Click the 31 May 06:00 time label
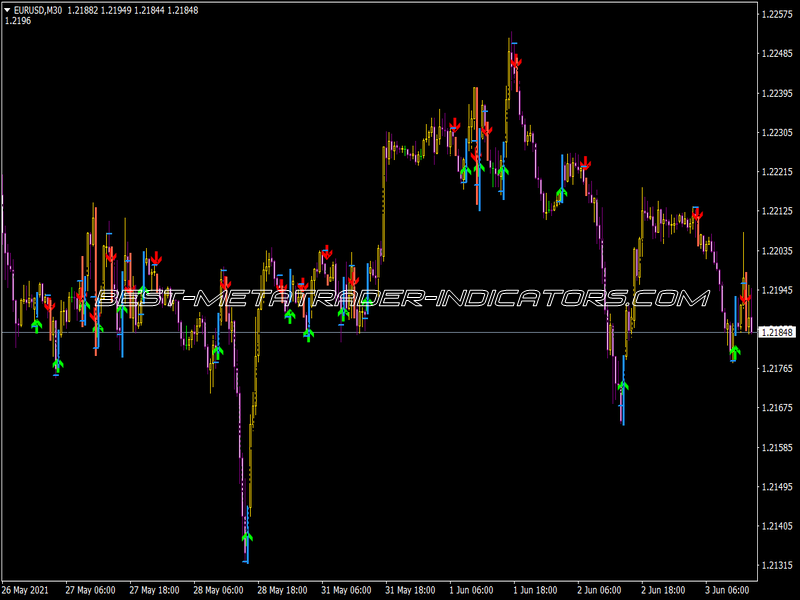Image resolution: width=800 pixels, height=600 pixels. 346,590
